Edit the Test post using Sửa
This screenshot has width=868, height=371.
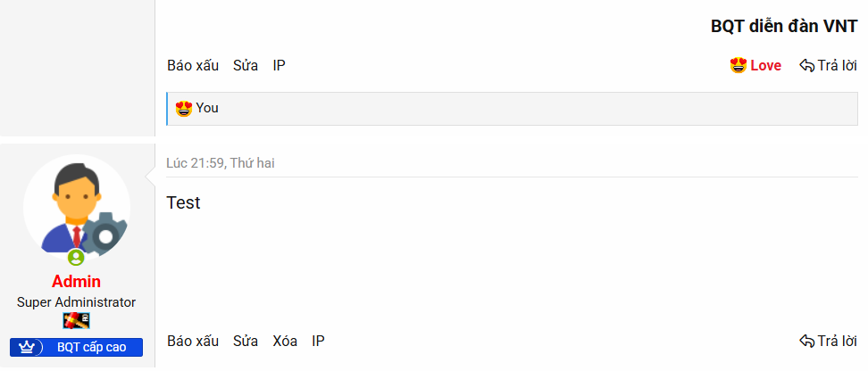[x=246, y=341]
